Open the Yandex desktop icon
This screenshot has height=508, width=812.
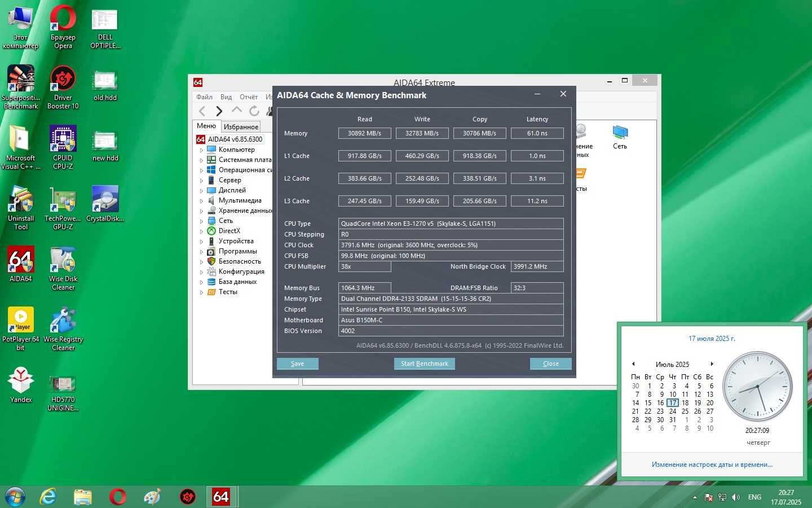[21, 386]
